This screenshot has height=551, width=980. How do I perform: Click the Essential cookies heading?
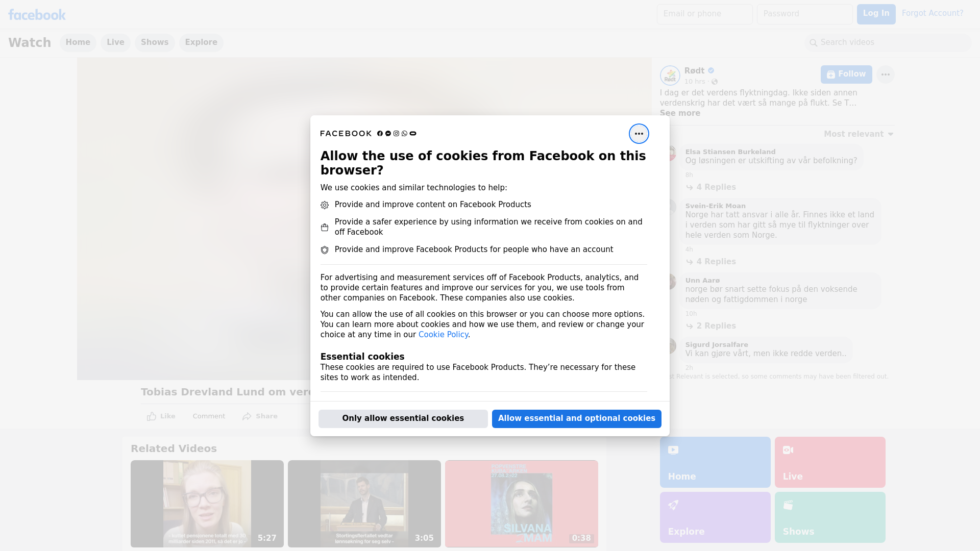click(x=362, y=357)
